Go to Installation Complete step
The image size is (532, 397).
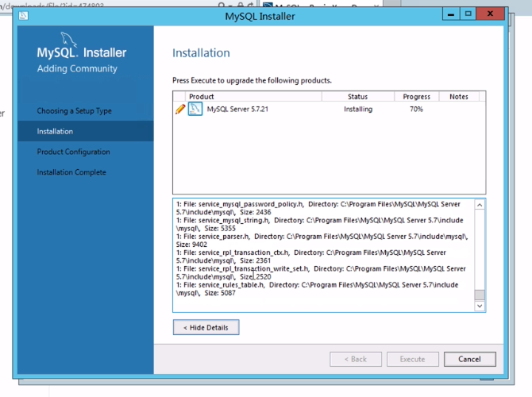tap(71, 172)
